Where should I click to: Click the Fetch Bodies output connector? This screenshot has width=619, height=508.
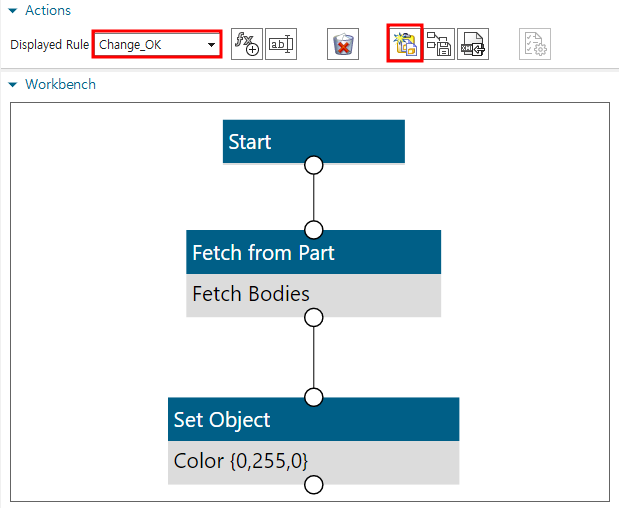tap(313, 318)
